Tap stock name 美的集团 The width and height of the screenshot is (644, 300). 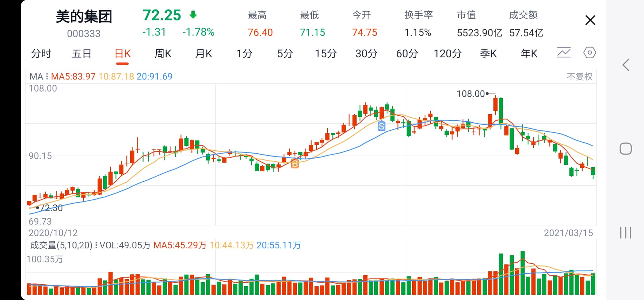coord(84,16)
